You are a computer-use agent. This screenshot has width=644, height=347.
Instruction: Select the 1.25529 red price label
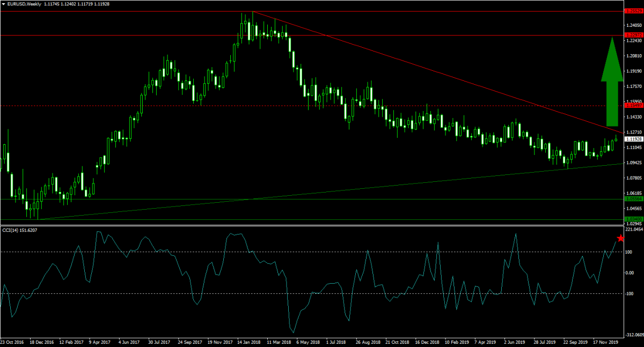633,11
